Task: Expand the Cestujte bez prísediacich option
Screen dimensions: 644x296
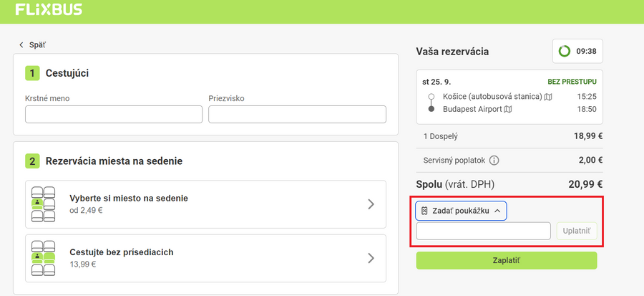Action: [371, 258]
